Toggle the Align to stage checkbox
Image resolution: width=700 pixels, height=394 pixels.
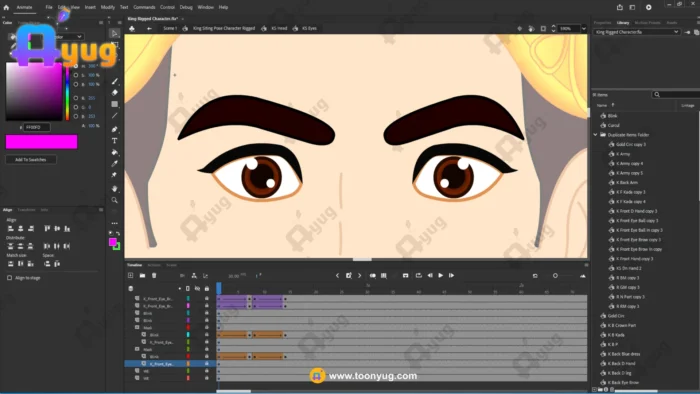(9, 278)
